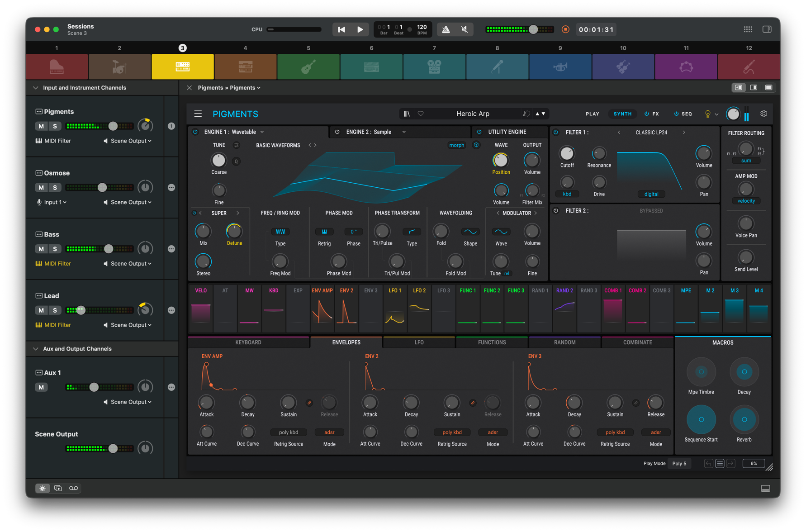Favorite the Heroic Arp preset with the heart

point(421,114)
